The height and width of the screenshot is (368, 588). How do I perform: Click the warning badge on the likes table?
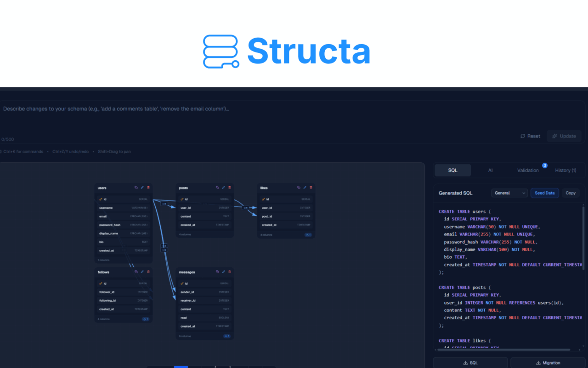pyautogui.click(x=308, y=235)
